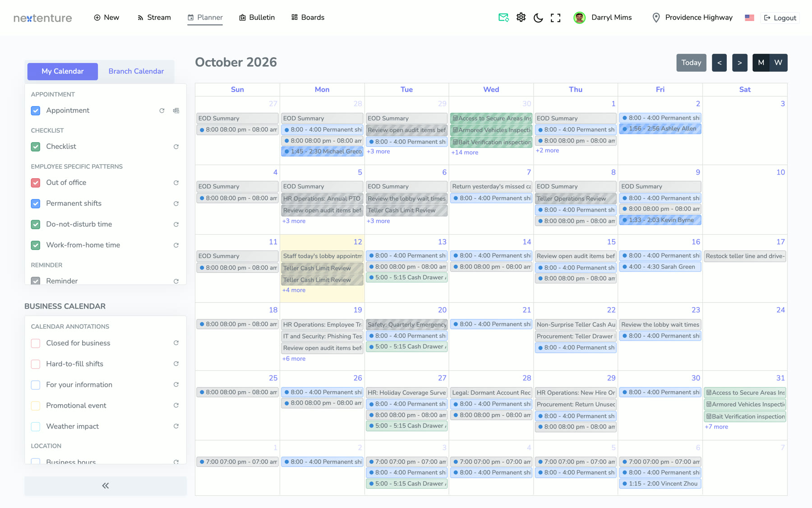Image resolution: width=812 pixels, height=508 pixels.
Task: Open the mail notifications icon
Action: (503, 18)
